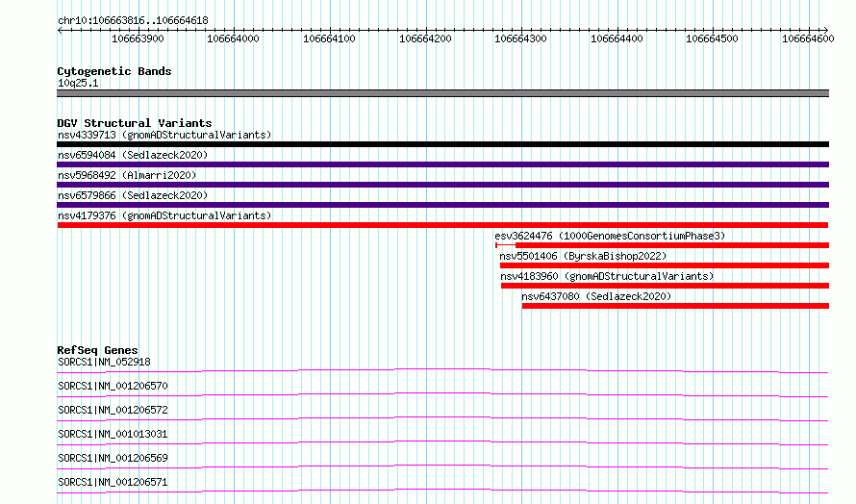The height and width of the screenshot is (504, 856).
Task: Click the DGV Structural Variants track title
Action: 135,123
